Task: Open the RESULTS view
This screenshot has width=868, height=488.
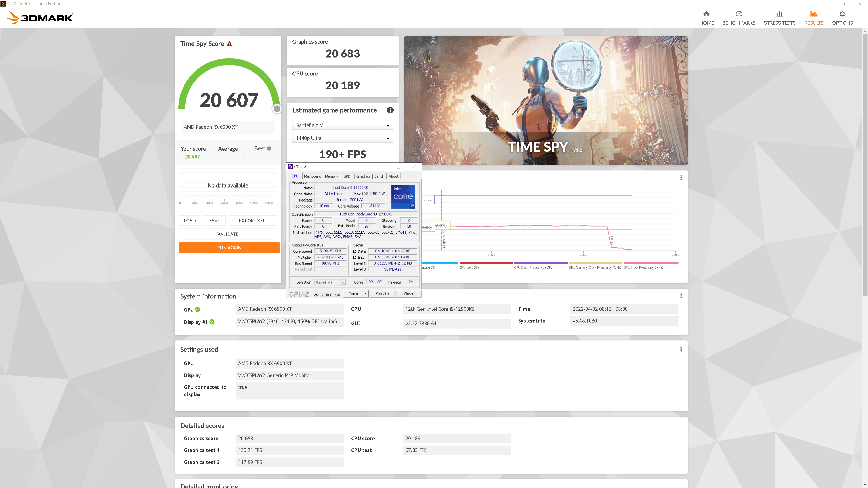Action: click(x=814, y=18)
